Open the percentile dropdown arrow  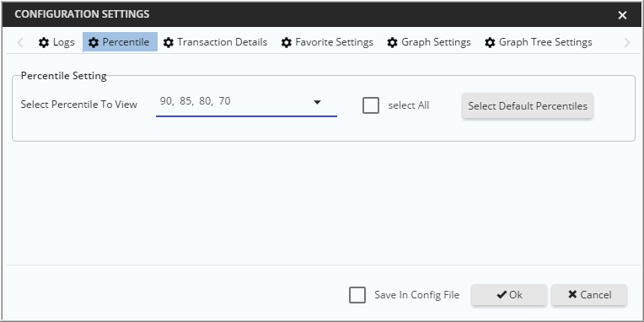coord(317,102)
